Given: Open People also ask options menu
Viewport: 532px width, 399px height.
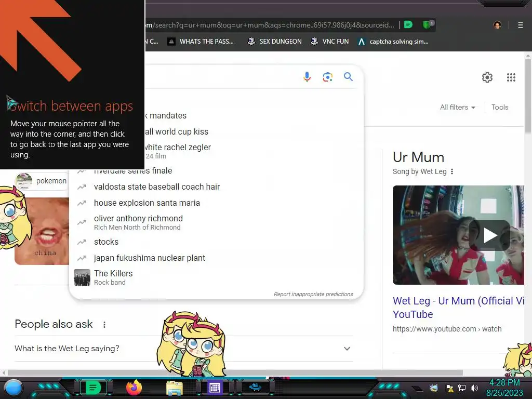Looking at the screenshot, I should (104, 324).
